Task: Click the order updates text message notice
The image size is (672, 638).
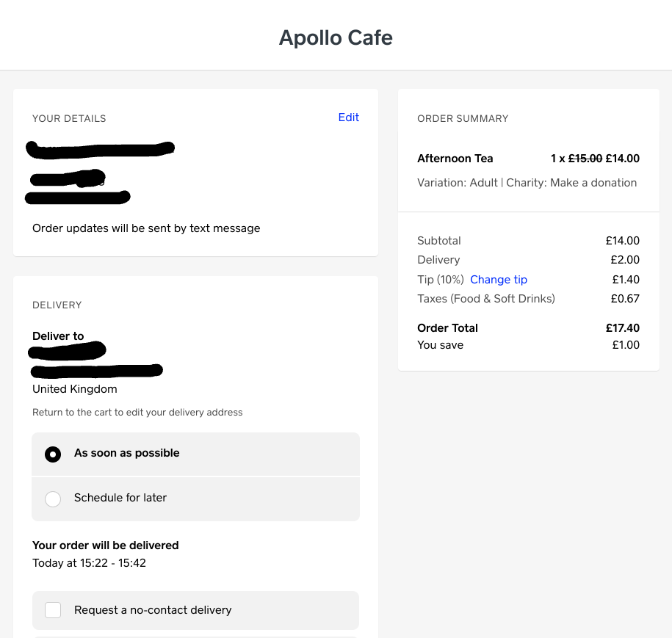Action: [x=146, y=228]
